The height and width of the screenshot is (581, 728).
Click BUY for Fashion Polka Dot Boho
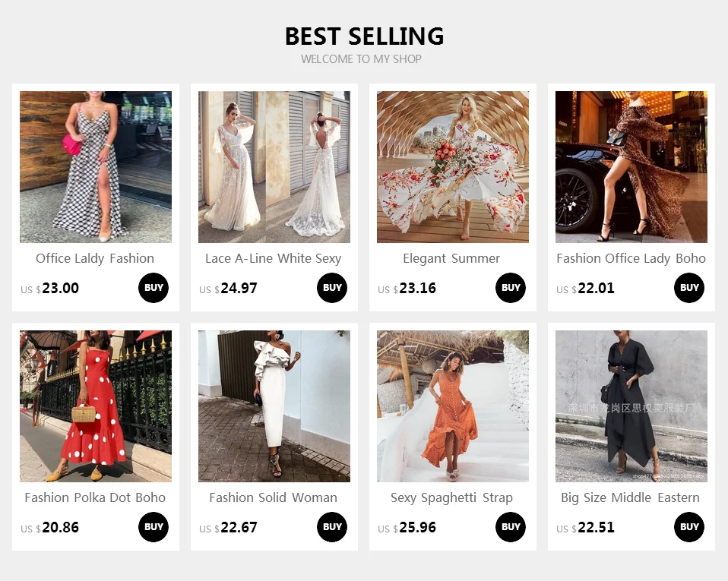154,527
